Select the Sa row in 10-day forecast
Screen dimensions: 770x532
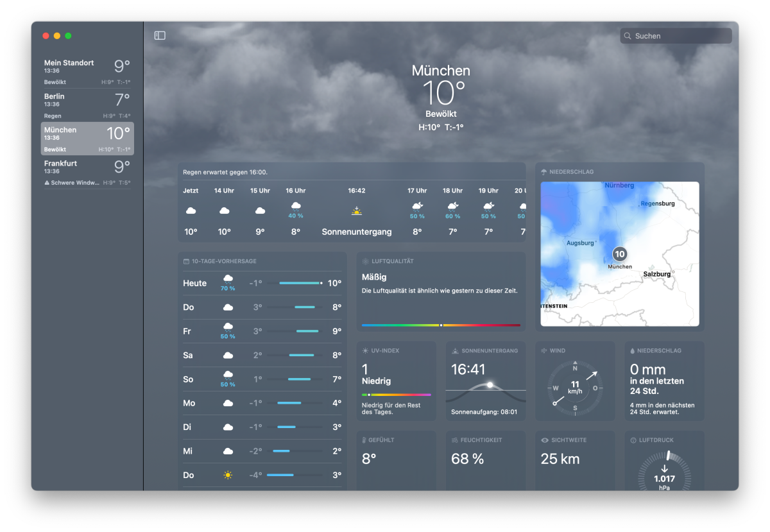262,355
